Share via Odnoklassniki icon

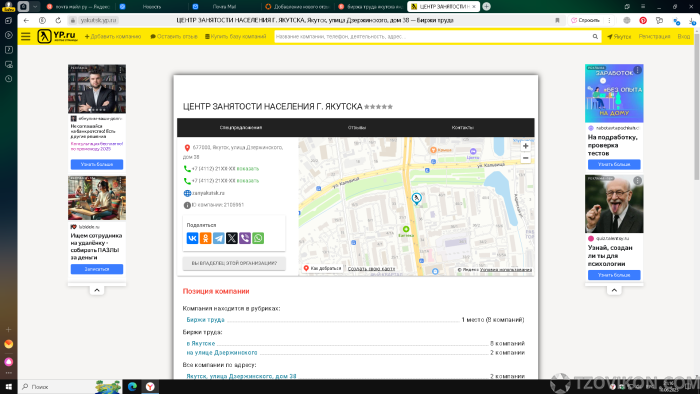[205, 238]
